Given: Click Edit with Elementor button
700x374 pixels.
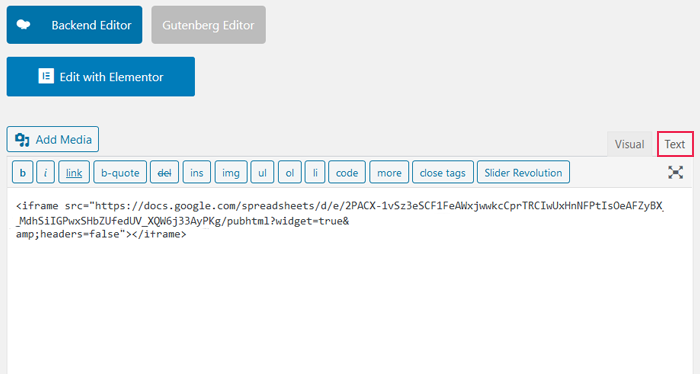Looking at the screenshot, I should click(x=100, y=76).
